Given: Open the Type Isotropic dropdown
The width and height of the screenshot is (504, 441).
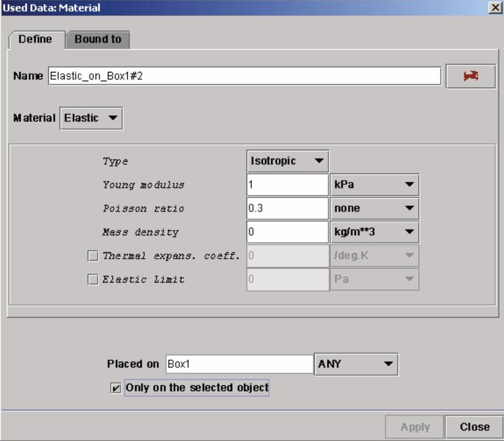Looking at the screenshot, I should [288, 161].
